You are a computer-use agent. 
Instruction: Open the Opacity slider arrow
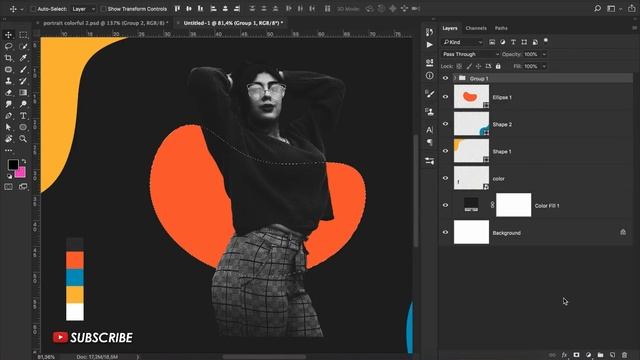(544, 54)
